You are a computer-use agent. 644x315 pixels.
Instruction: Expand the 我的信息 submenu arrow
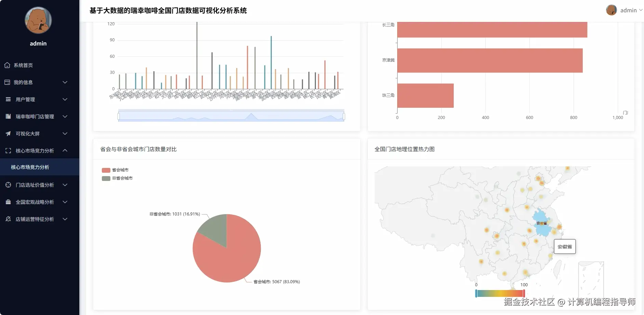coord(65,82)
